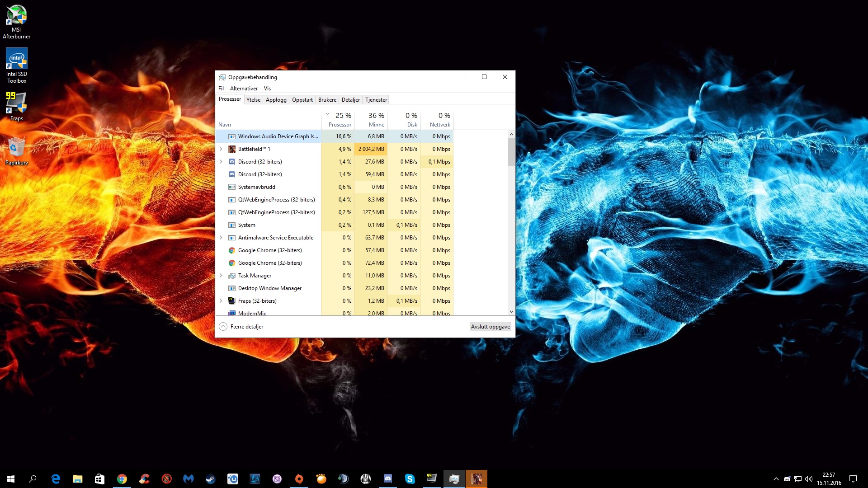Open Skype from the taskbar
The image size is (868, 488).
tap(410, 479)
